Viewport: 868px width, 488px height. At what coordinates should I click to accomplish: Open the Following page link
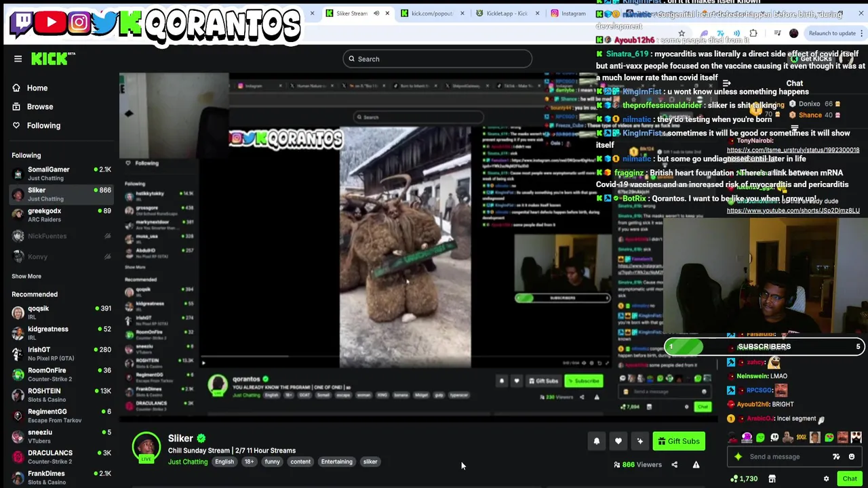click(x=43, y=125)
